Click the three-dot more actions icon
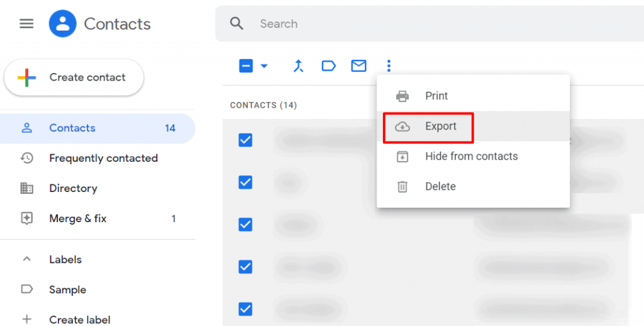The height and width of the screenshot is (326, 644). tap(389, 66)
